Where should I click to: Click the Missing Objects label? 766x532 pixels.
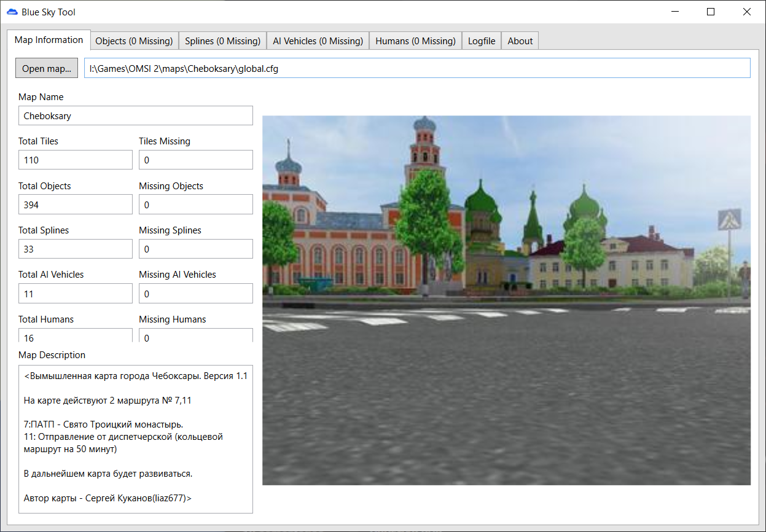[171, 186]
